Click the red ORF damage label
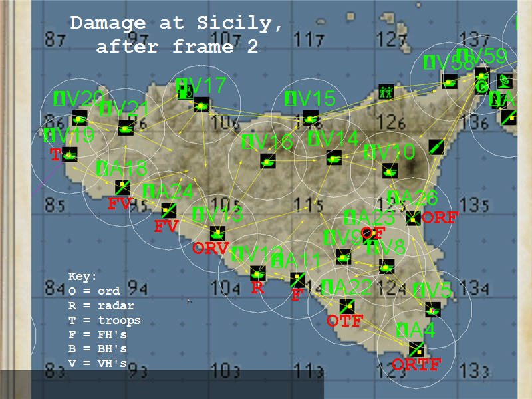Viewport: 532px width, 399px height. [x=440, y=217]
